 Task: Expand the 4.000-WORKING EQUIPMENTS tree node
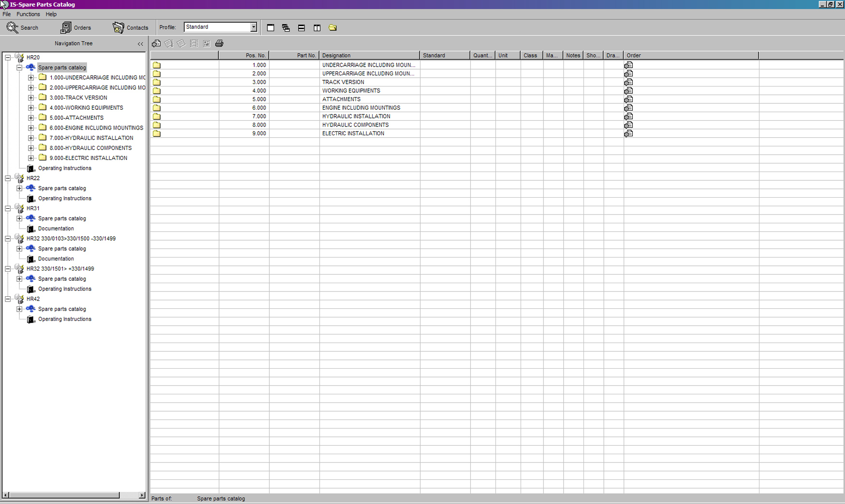[x=31, y=108]
